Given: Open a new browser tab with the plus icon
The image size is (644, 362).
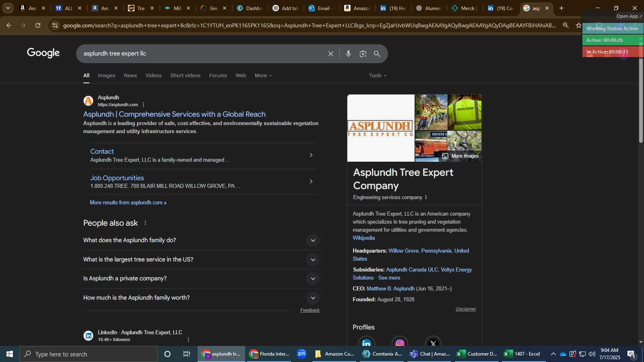Looking at the screenshot, I should [x=561, y=8].
